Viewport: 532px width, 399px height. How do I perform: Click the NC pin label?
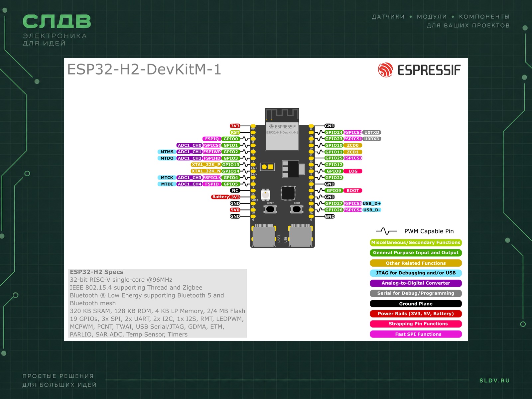235,191
